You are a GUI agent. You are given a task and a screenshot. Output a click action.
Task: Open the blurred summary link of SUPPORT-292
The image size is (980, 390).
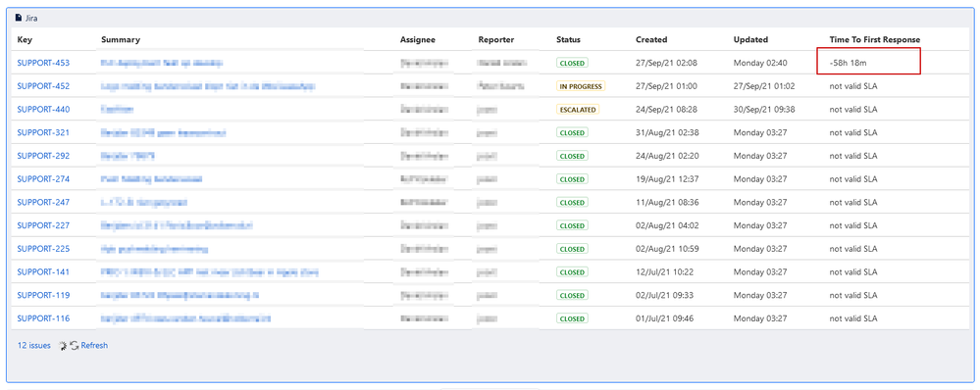[129, 156]
